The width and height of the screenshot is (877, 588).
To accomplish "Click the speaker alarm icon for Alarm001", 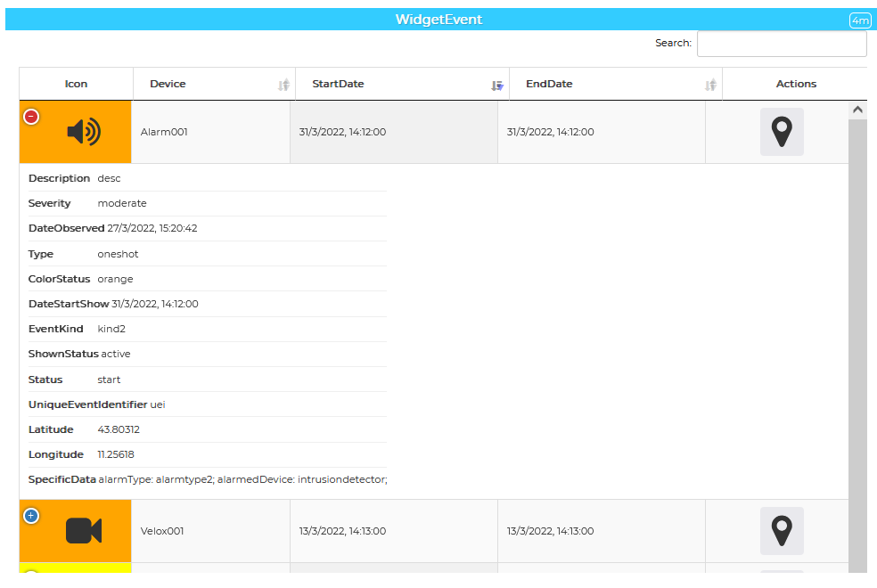I will 84,133.
